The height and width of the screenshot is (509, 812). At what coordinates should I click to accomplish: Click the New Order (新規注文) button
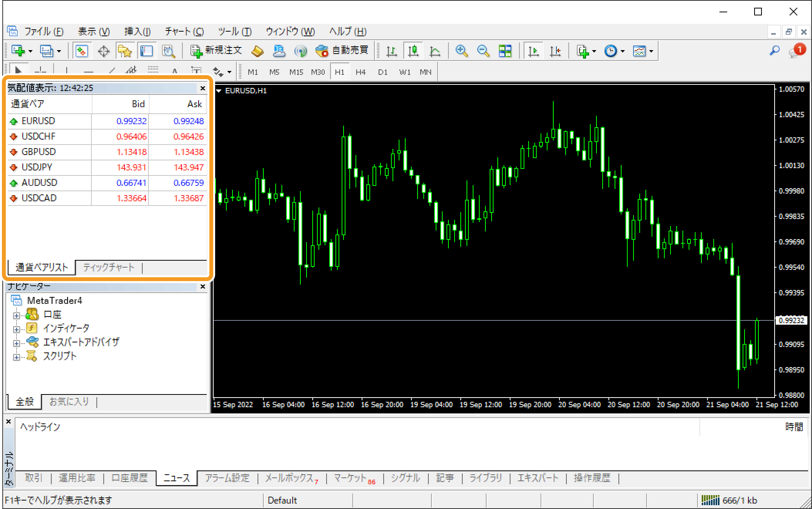[x=216, y=51]
